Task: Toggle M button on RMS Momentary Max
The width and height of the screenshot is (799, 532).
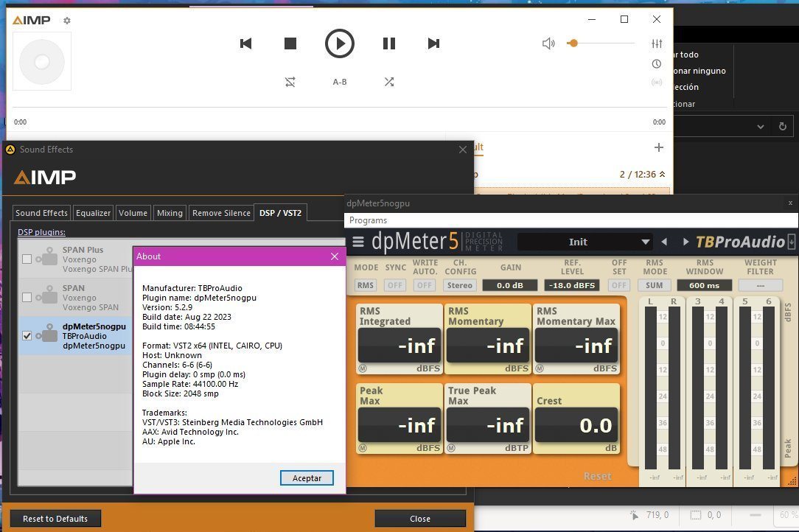Action: [x=540, y=368]
